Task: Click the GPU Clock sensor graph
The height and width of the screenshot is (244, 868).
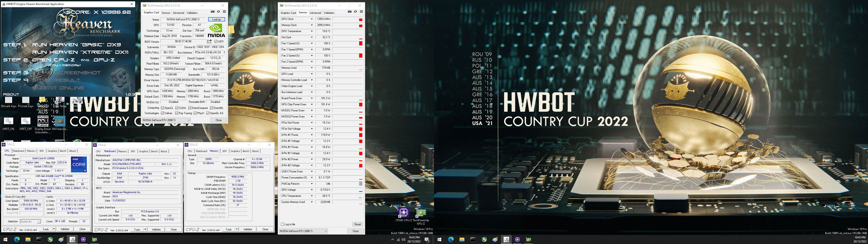Action: [x=348, y=19]
